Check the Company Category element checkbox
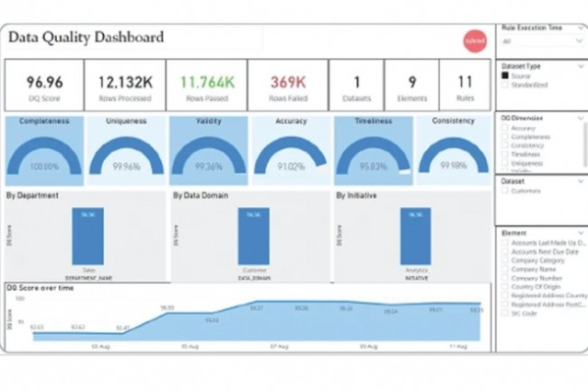588x392 pixels. (505, 260)
